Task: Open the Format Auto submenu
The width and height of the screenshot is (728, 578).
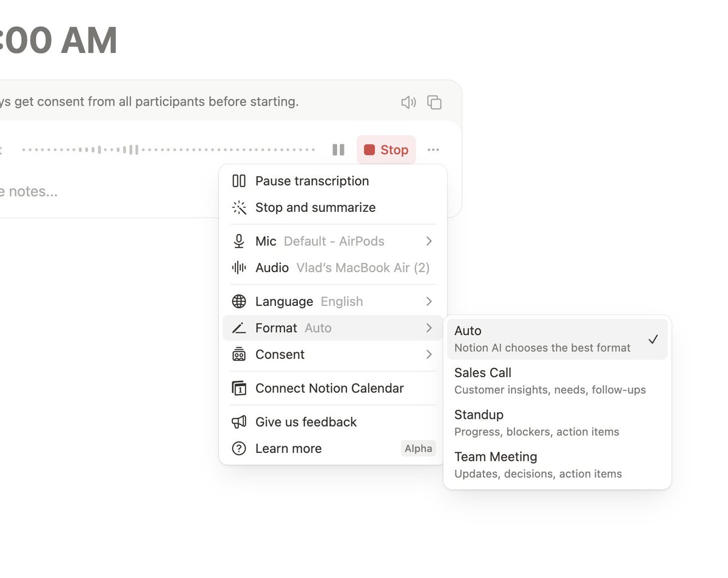Action: [x=333, y=328]
